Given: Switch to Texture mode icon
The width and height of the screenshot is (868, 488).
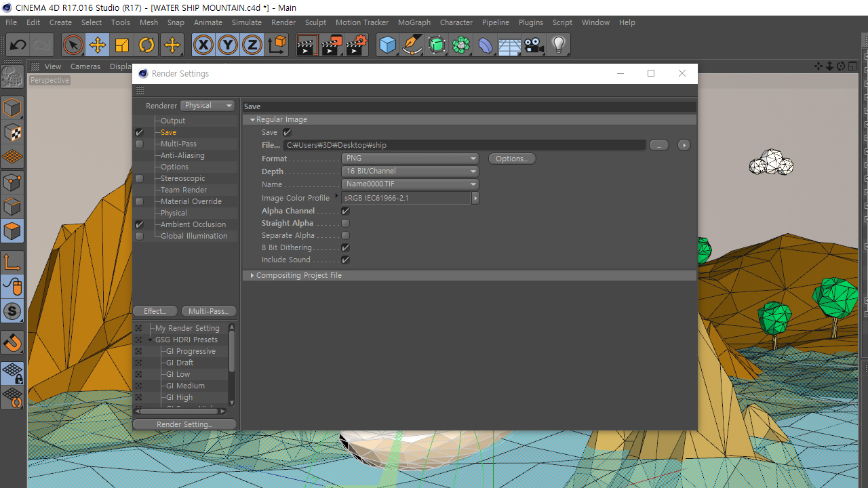Looking at the screenshot, I should (12, 132).
